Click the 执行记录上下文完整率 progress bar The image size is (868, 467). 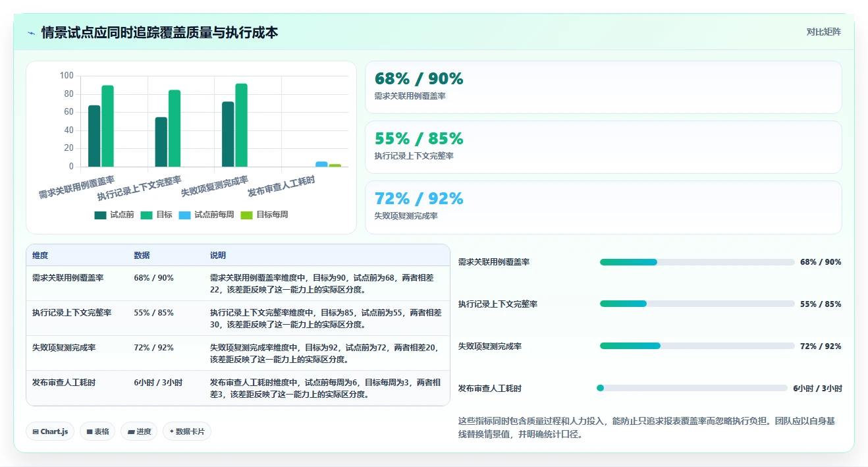pyautogui.click(x=697, y=304)
